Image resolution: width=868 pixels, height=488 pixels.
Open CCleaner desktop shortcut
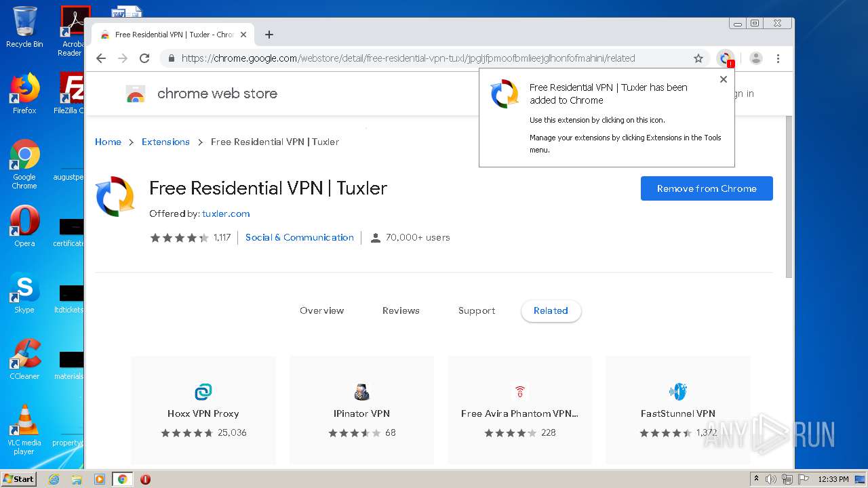click(x=24, y=359)
